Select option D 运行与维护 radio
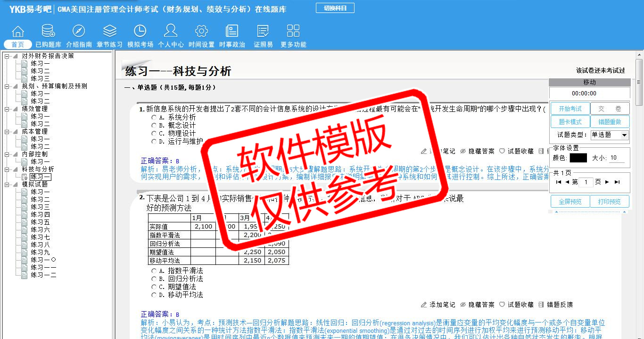This screenshot has height=339, width=644. pos(154,141)
